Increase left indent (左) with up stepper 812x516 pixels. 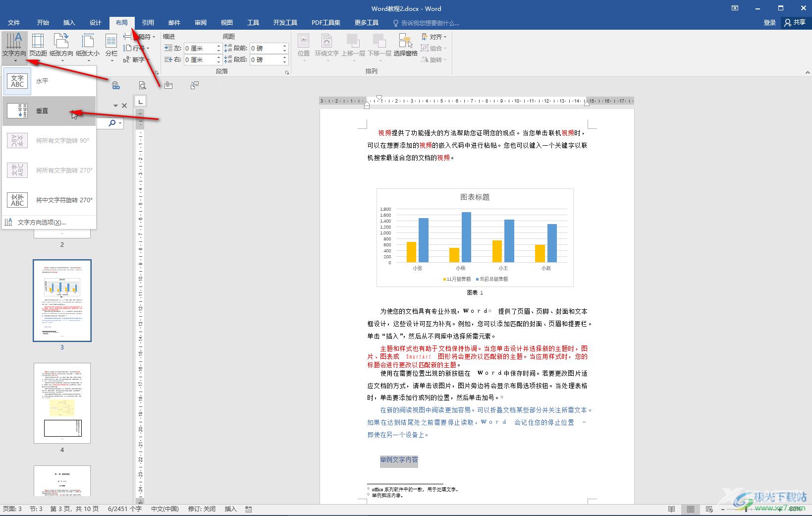coord(218,46)
